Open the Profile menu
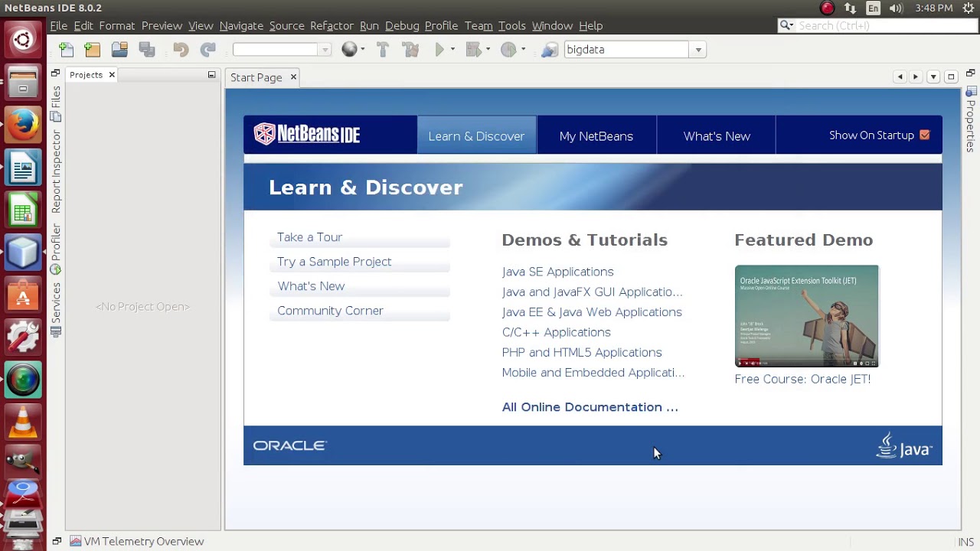Screen dimensions: 980x551 (441, 25)
